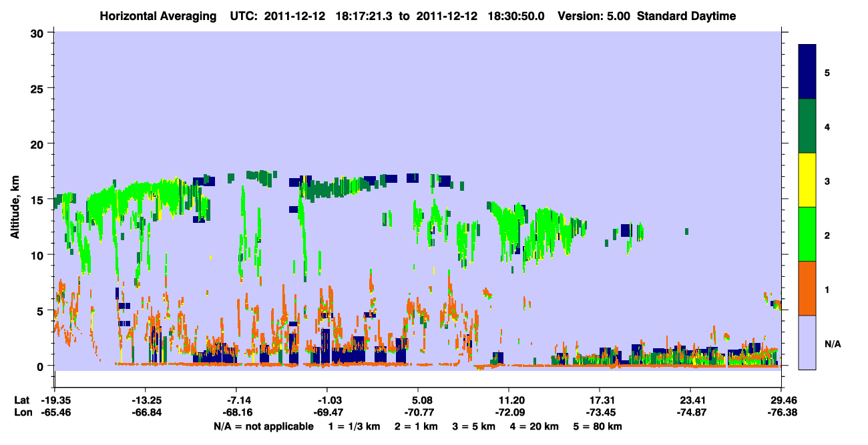Click the 'N/A = not applicable' legend text

[264, 426]
